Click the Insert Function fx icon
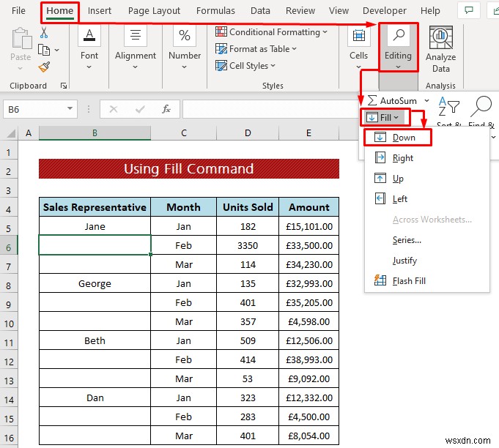This screenshot has width=499, height=448. 166,109
